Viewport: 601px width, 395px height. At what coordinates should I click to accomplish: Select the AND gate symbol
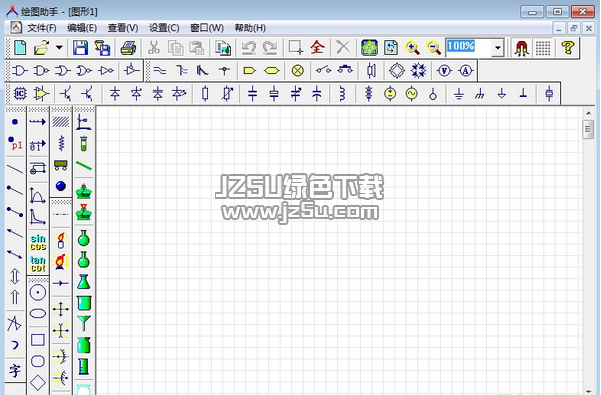20,70
